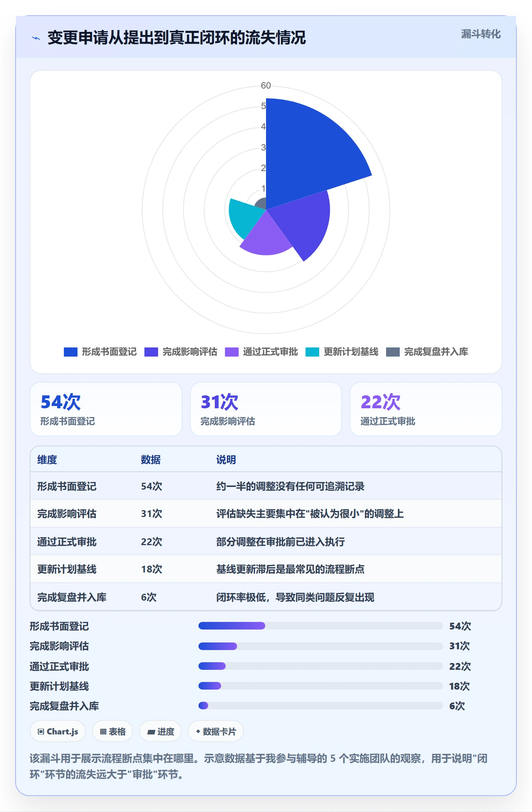The height and width of the screenshot is (812, 532).
Task: Toggle the 通过正式审批 legend item
Action: [261, 352]
